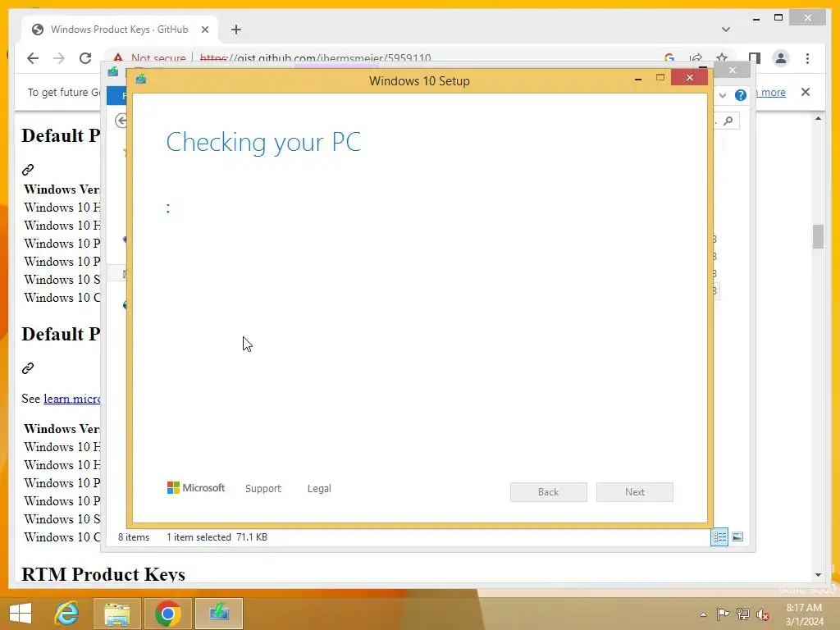Click the Not secure warning icon

(x=118, y=57)
